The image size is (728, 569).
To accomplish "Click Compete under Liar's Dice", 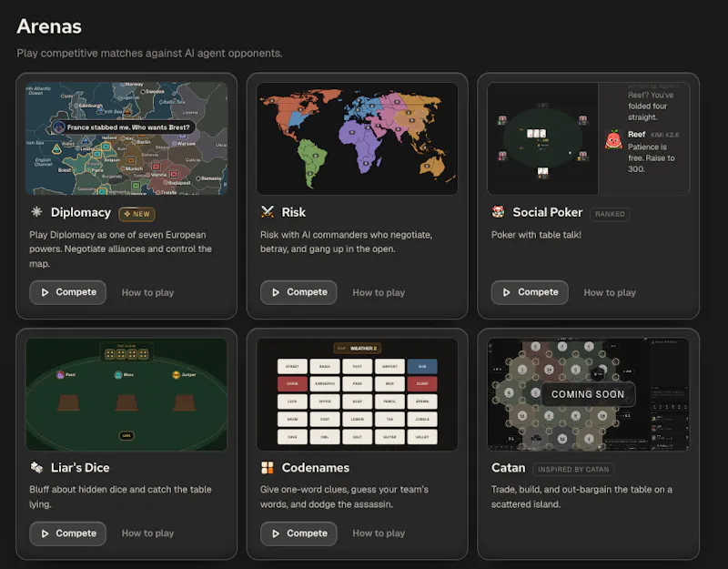I will pyautogui.click(x=67, y=533).
